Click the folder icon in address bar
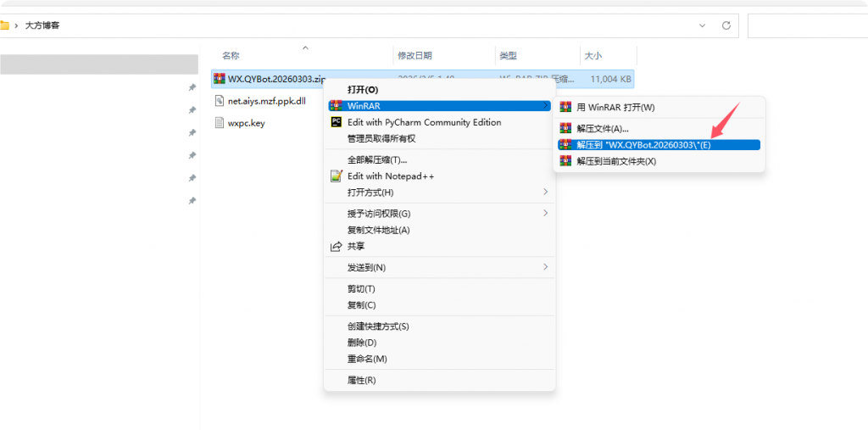Image resolution: width=868 pixels, height=430 pixels. (4, 25)
